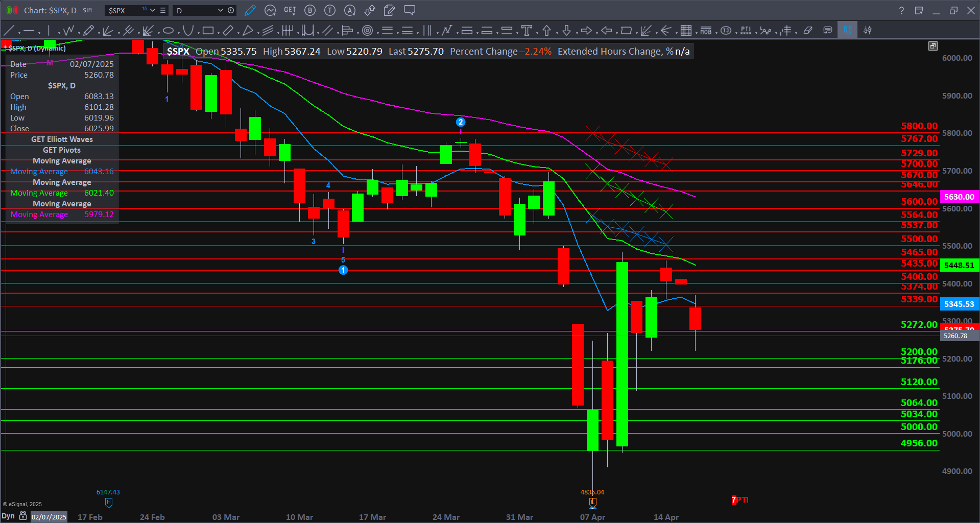Image resolution: width=980 pixels, height=523 pixels.
Task: Open the symbol list hamburger menu
Action: [x=163, y=10]
